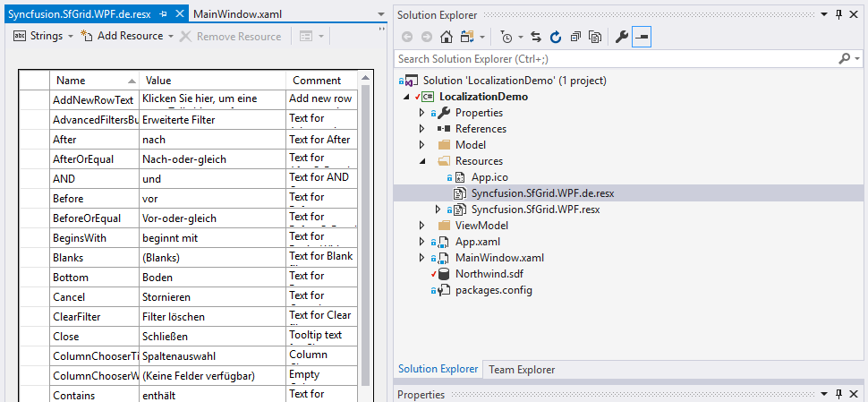Click the Back navigation icon in Solution Explorer
The image size is (868, 402).
click(407, 37)
